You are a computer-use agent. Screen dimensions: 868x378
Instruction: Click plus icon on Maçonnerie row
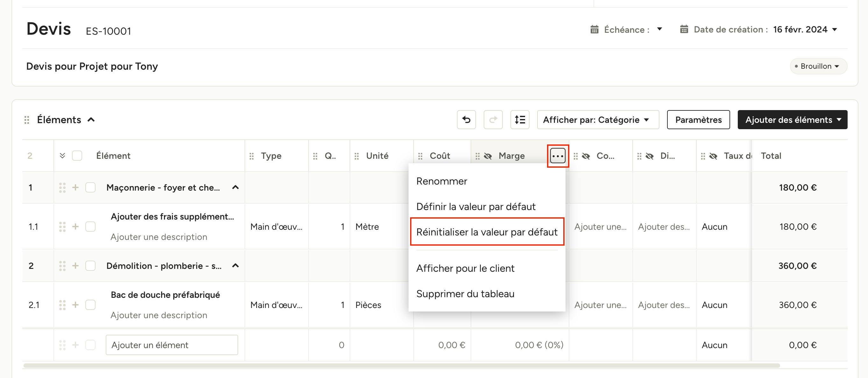[75, 187]
